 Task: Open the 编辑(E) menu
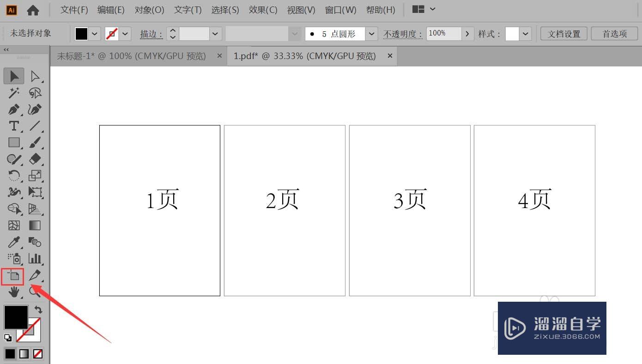111,10
